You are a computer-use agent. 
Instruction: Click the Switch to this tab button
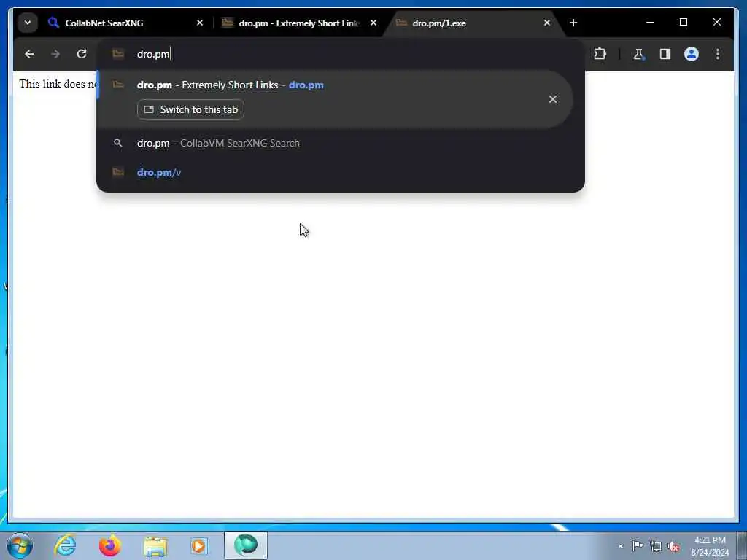(x=190, y=109)
